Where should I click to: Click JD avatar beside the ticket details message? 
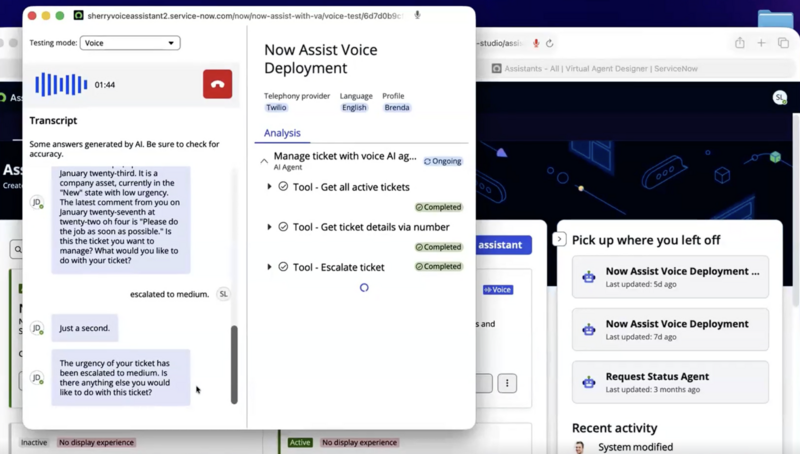[37, 202]
